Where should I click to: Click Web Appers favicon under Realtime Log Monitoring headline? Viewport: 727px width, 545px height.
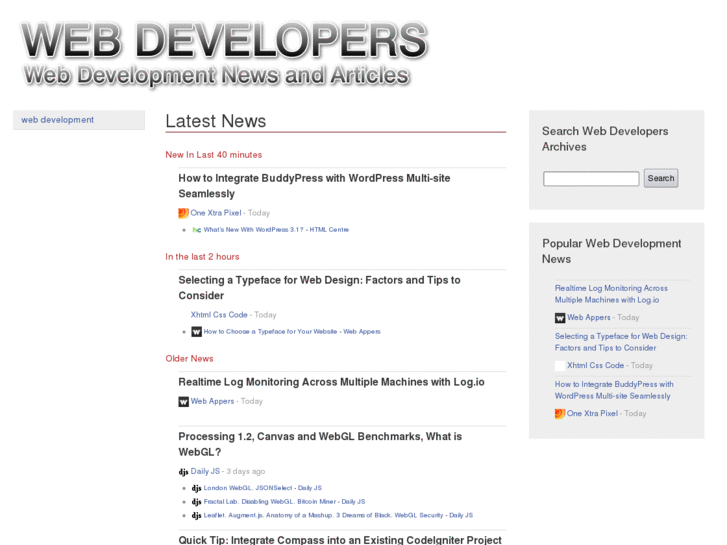184,401
